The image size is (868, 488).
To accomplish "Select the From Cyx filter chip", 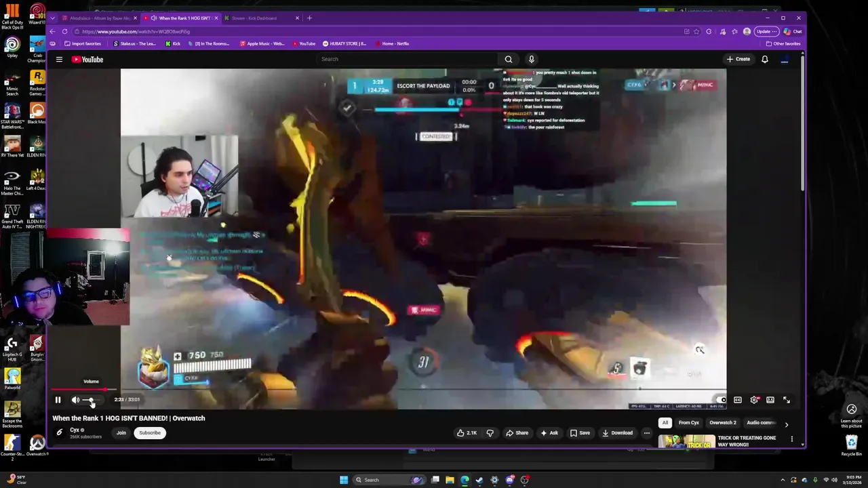I will coord(688,423).
